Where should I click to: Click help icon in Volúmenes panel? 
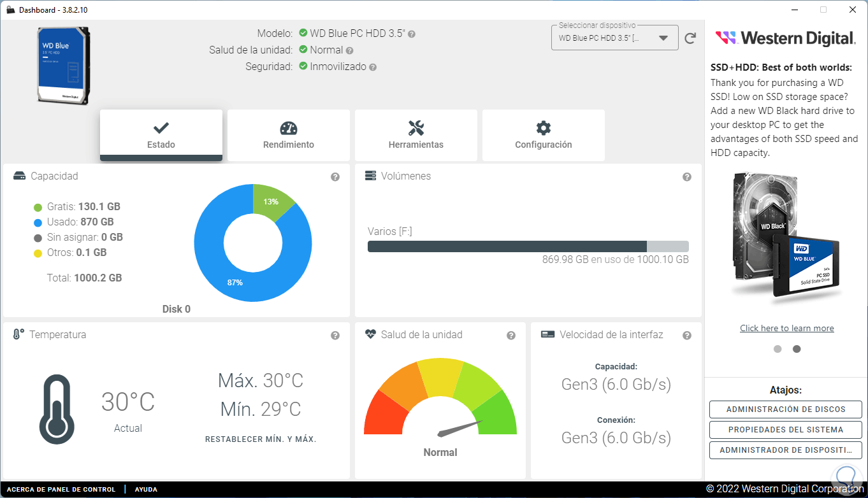point(687,177)
